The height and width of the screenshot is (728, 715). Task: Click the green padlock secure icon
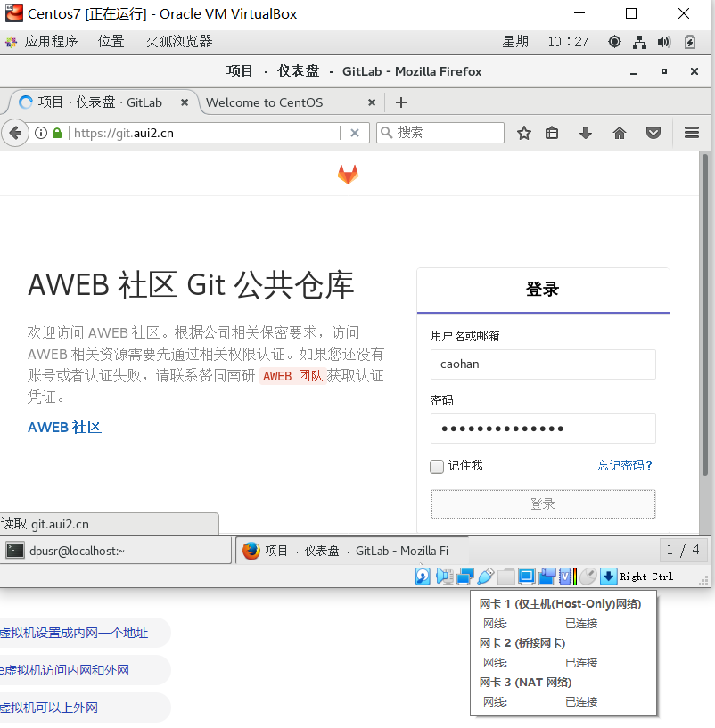coord(57,134)
